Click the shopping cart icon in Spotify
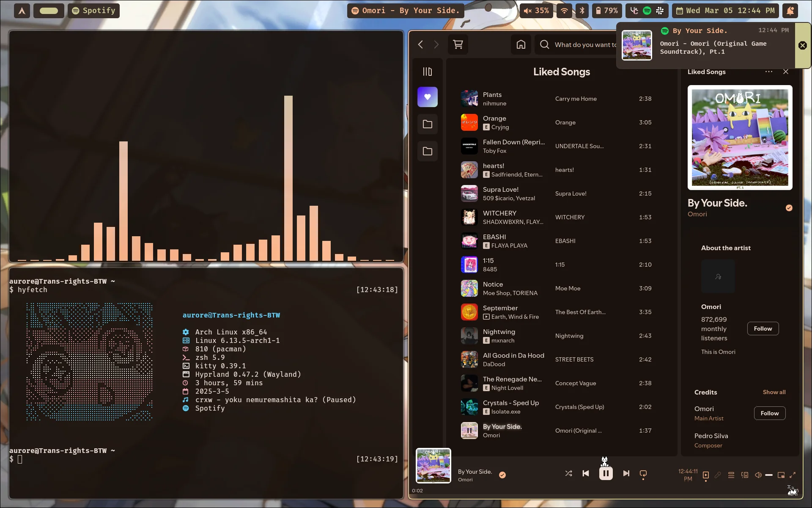The height and width of the screenshot is (508, 812). [458, 44]
